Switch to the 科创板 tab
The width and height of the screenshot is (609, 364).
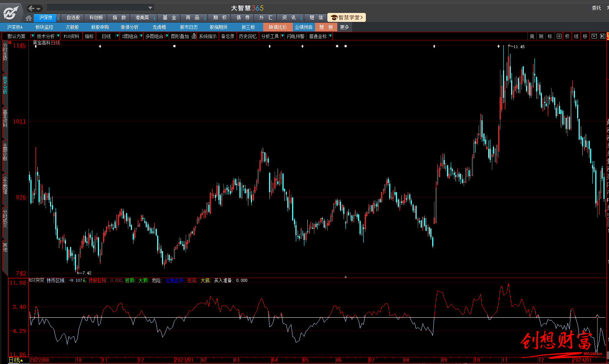coord(96,18)
